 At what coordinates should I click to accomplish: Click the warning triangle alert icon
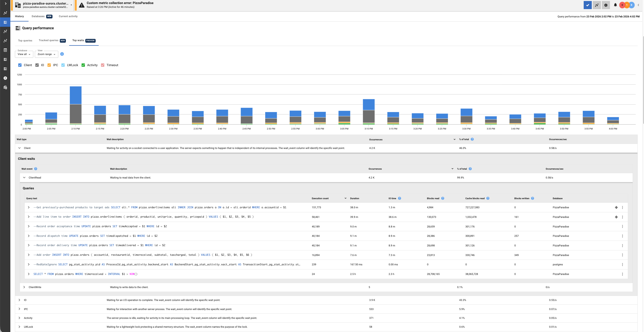tap(82, 5)
